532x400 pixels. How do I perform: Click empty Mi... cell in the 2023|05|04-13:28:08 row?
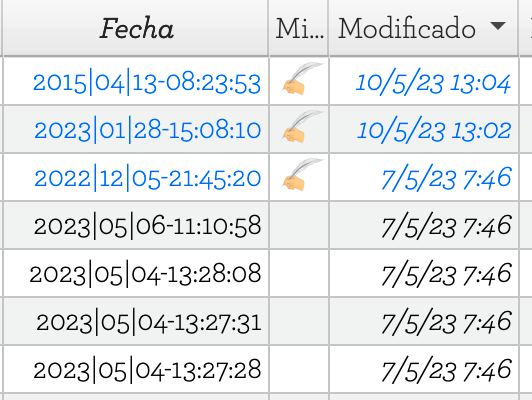299,273
